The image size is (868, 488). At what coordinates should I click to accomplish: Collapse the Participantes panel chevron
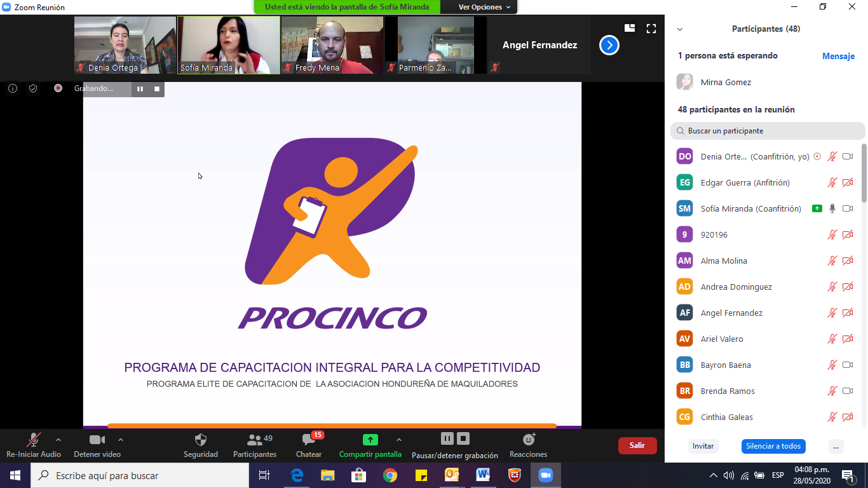(680, 29)
